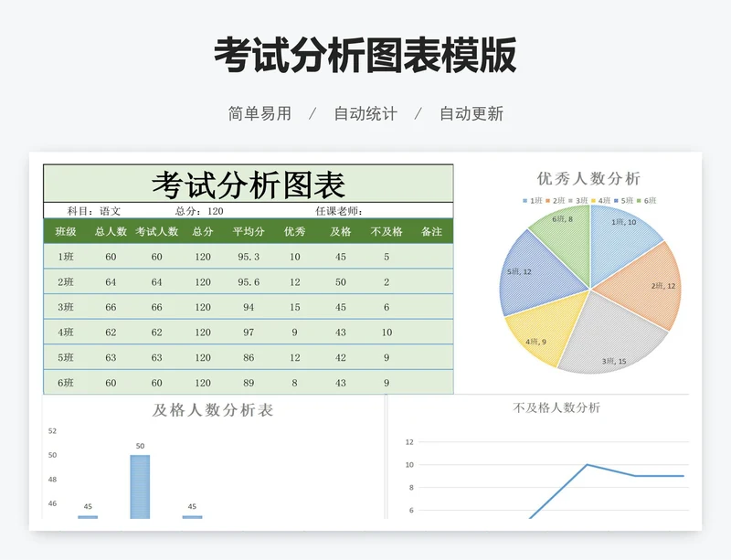Click the average score 94 cell
This screenshot has height=560, width=731.
click(x=249, y=307)
